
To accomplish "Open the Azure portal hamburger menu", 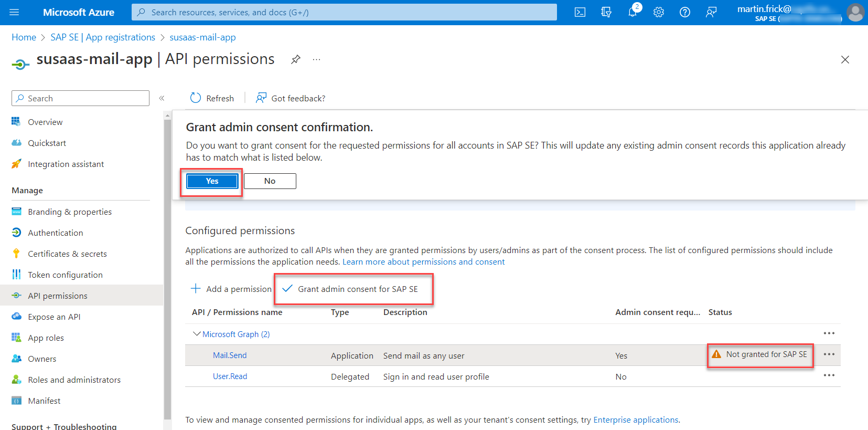I will [14, 12].
